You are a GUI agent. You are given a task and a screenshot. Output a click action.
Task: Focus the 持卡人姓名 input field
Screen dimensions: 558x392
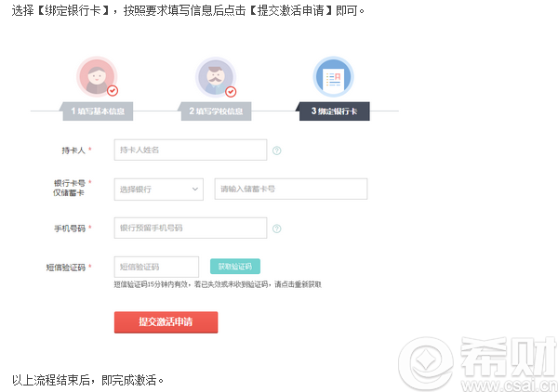(190, 150)
